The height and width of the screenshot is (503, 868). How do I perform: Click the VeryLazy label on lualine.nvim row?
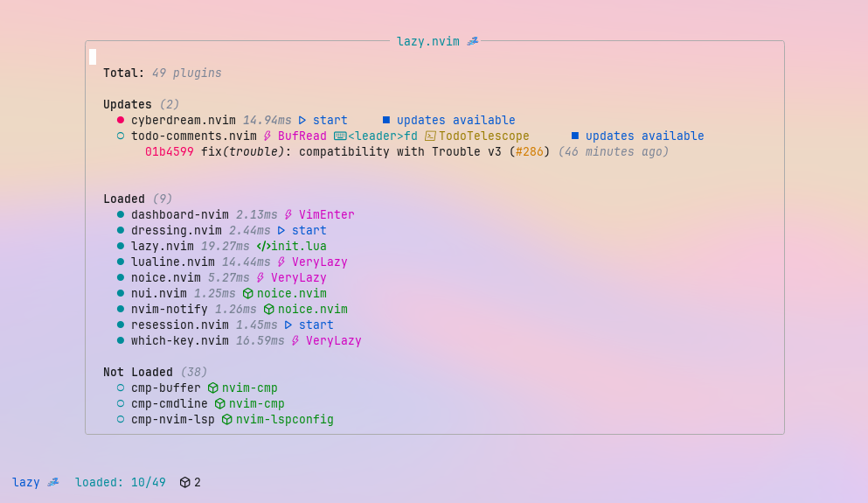click(319, 262)
